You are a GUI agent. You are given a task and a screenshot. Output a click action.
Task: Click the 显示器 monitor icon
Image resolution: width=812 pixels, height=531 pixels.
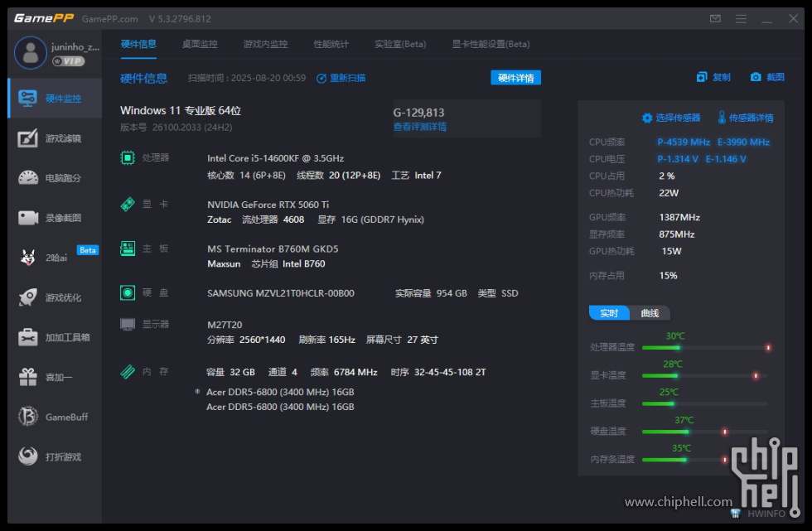click(x=128, y=325)
